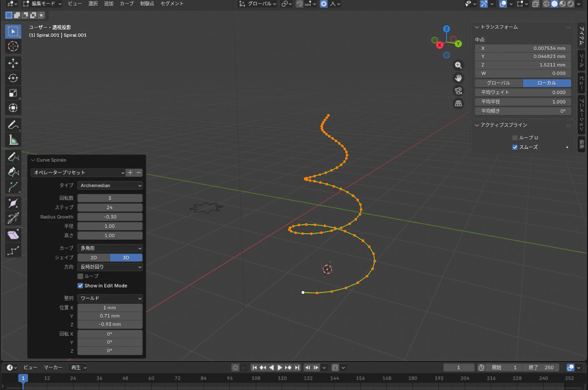Select the Scale tool
The image size is (588, 390).
(13, 93)
